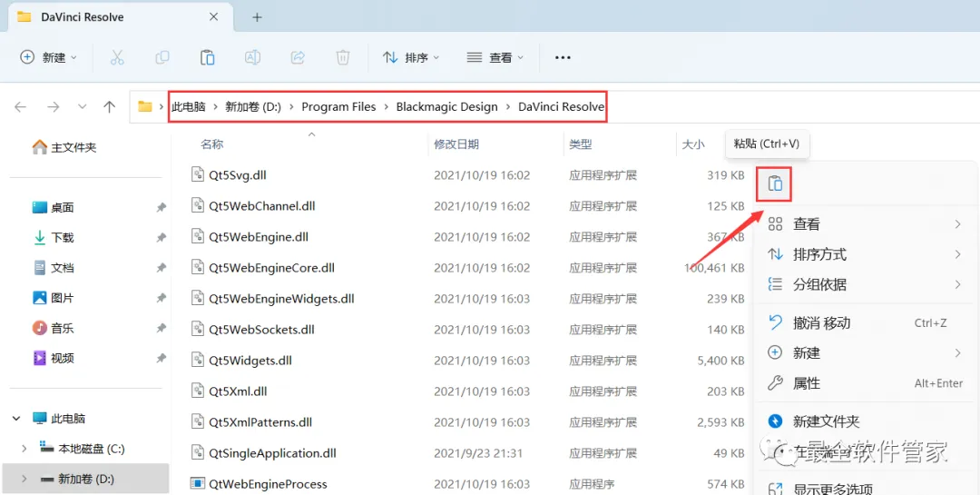Viewport: 980px width, 495px height.
Task: Go forward with the right arrow
Action: 54,107
